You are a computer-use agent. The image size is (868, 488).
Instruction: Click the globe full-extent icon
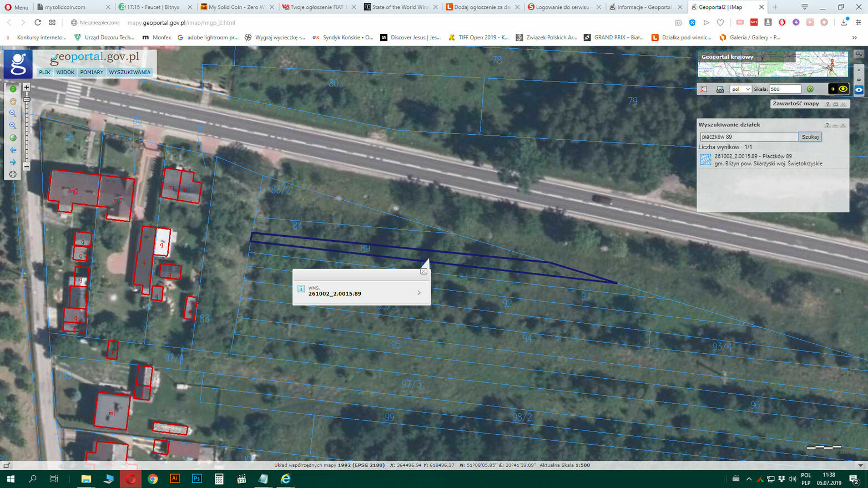(x=13, y=138)
